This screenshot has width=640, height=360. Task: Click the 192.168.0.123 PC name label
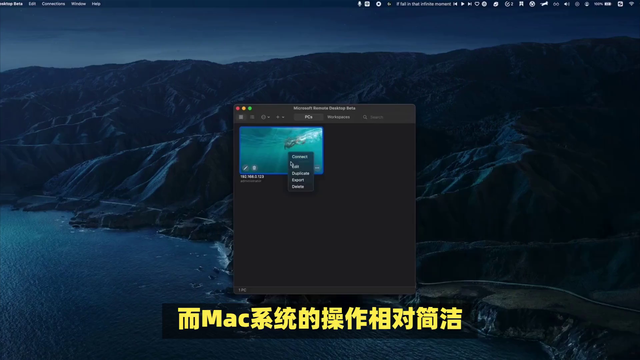tap(252, 177)
